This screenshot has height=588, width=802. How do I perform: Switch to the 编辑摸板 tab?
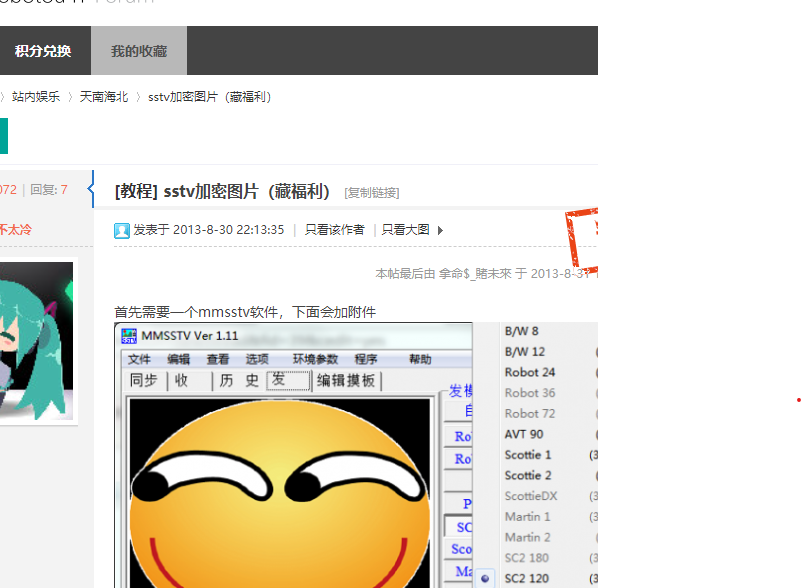coord(346,380)
